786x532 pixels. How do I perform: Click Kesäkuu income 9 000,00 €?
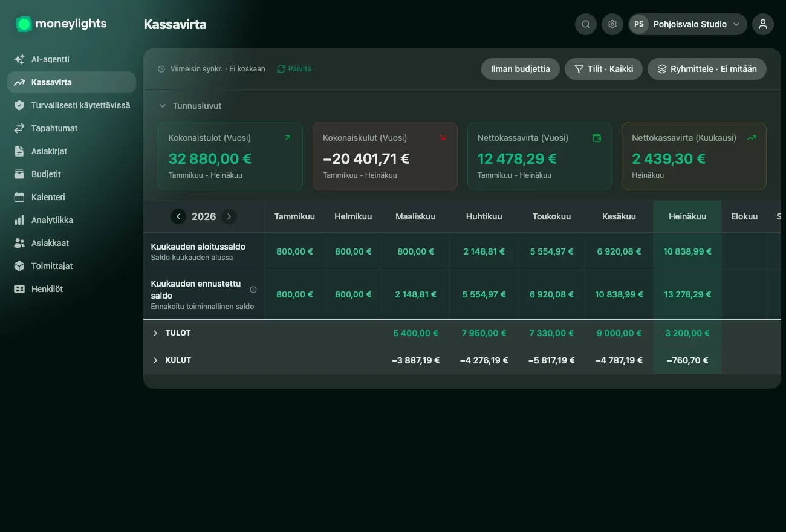click(619, 333)
